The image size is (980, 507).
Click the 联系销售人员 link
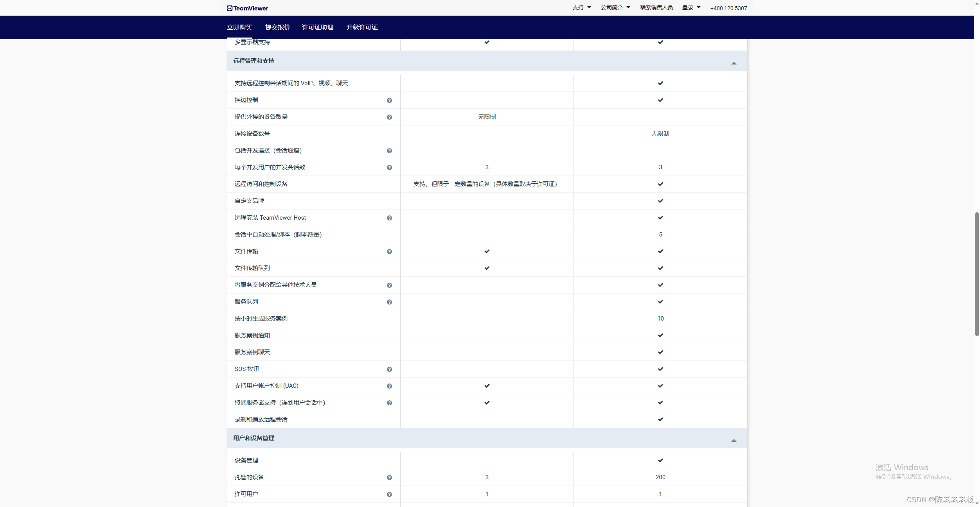tap(656, 7)
